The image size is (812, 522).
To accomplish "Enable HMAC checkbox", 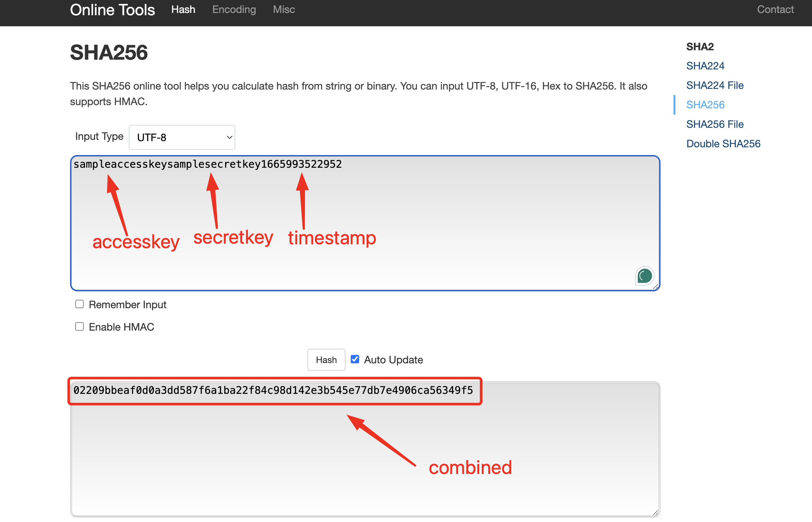I will pos(79,326).
